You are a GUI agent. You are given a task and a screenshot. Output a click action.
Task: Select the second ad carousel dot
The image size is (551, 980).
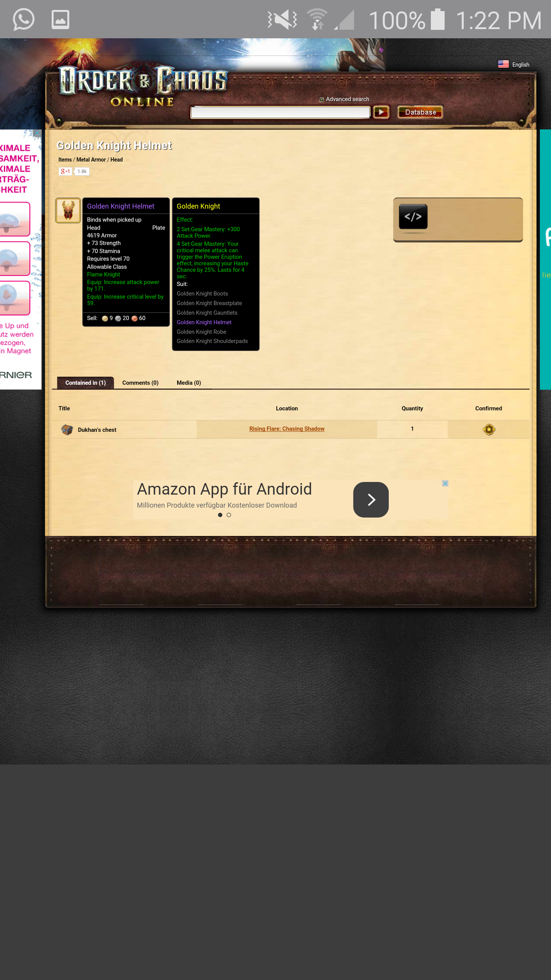229,515
